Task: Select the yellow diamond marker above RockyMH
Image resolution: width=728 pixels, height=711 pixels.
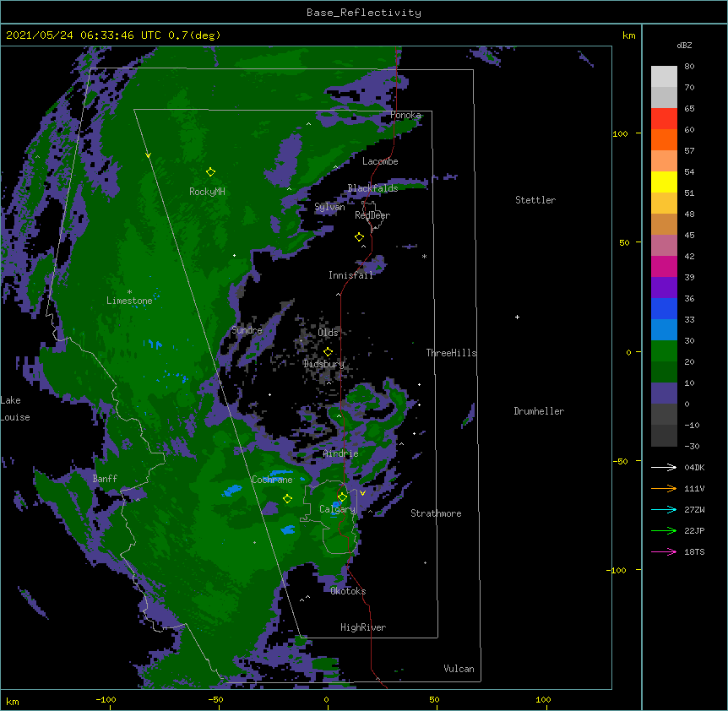Action: click(210, 172)
